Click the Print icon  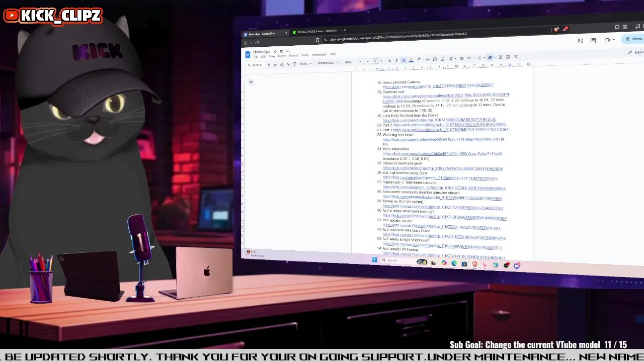(282, 64)
